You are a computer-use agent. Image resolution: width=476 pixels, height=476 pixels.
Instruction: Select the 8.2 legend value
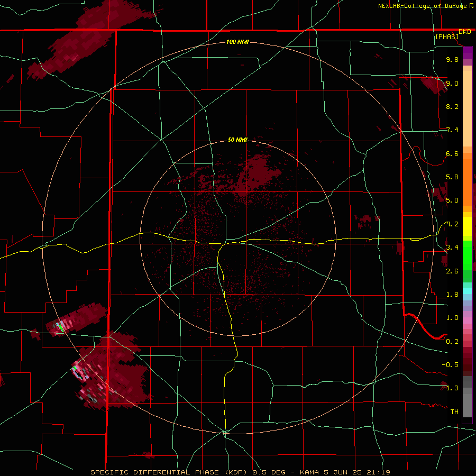pyautogui.click(x=452, y=106)
